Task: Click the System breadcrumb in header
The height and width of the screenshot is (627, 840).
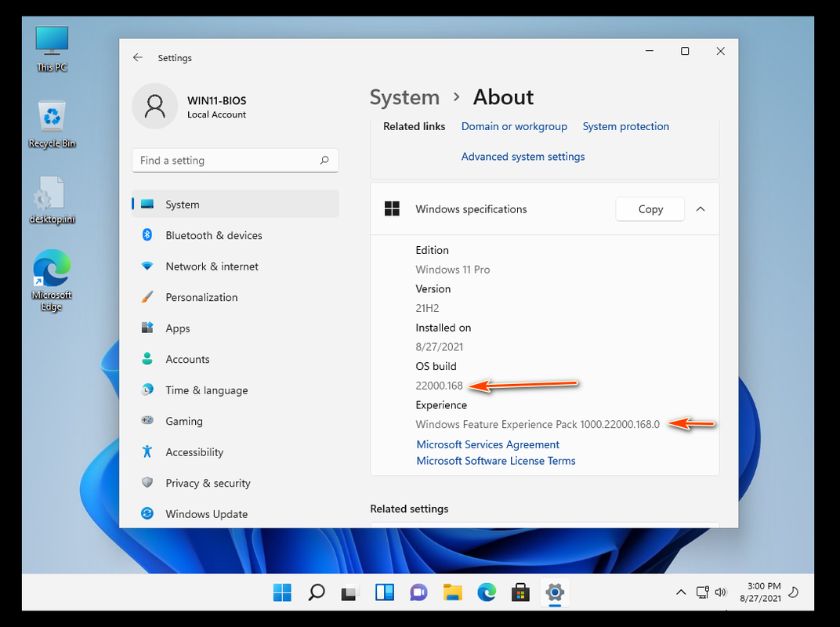Action: (404, 97)
